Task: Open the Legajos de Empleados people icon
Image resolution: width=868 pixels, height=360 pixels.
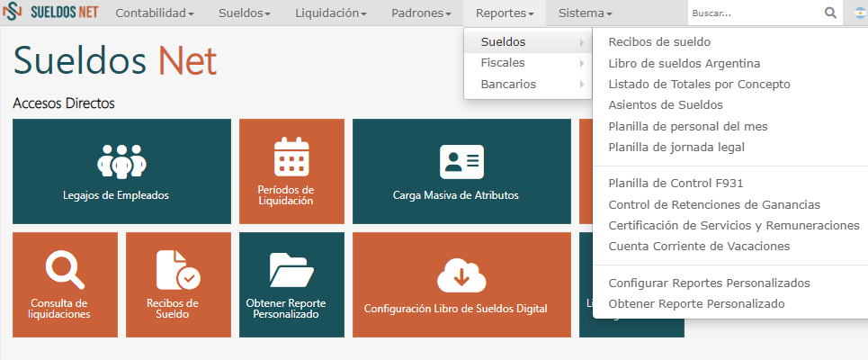Action: click(121, 161)
